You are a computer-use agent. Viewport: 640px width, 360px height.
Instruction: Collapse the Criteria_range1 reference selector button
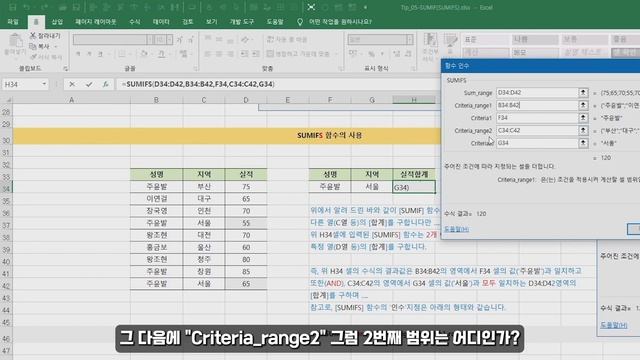click(583, 105)
